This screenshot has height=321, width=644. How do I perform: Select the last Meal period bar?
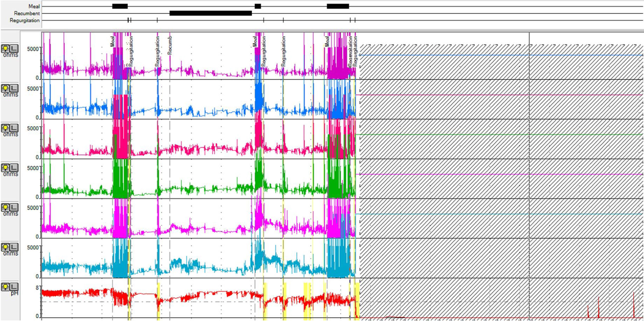point(338,6)
